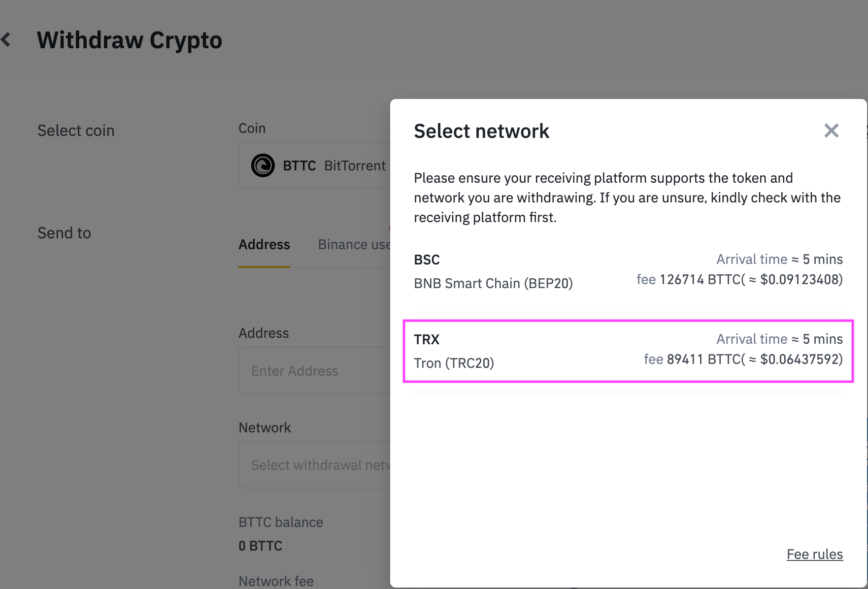Click the BTTC coin logo

[263, 165]
